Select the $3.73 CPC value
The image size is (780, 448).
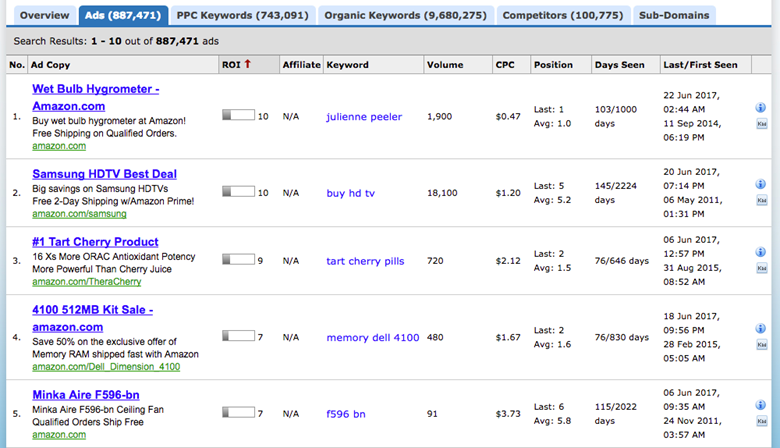(x=508, y=414)
